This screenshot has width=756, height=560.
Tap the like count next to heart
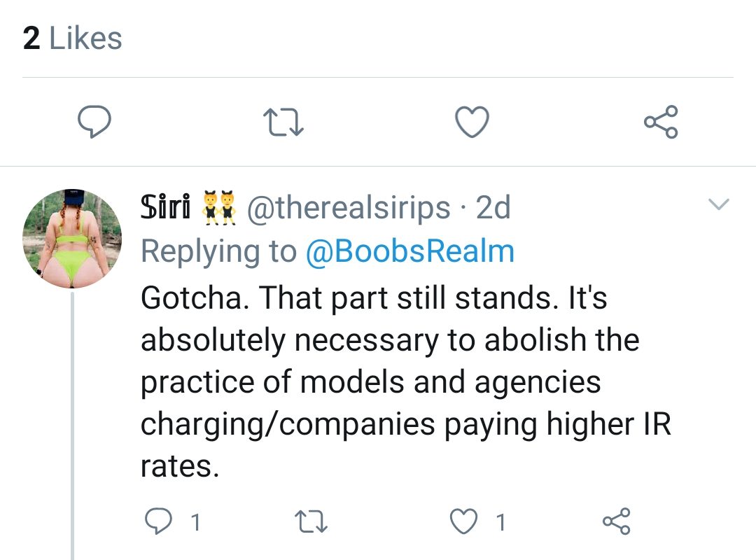point(501,522)
